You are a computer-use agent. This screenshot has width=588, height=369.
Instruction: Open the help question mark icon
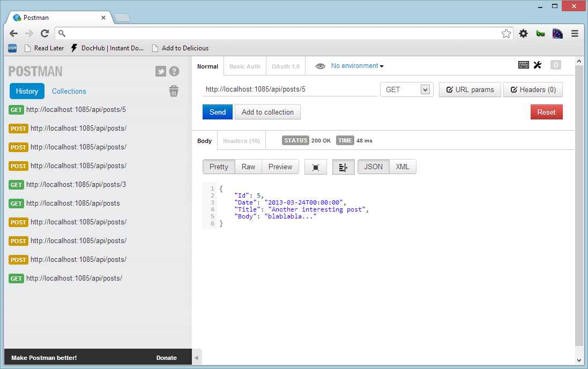pos(174,71)
